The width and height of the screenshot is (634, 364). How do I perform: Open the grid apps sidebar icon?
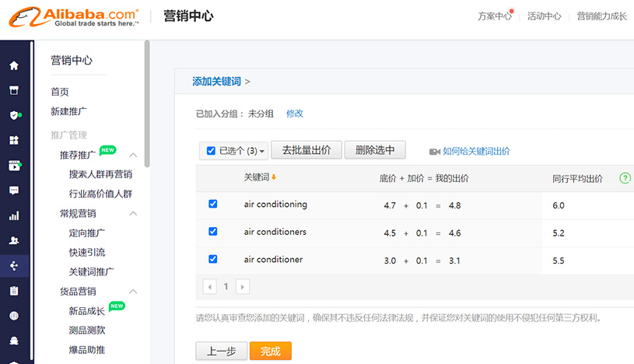coord(14,140)
